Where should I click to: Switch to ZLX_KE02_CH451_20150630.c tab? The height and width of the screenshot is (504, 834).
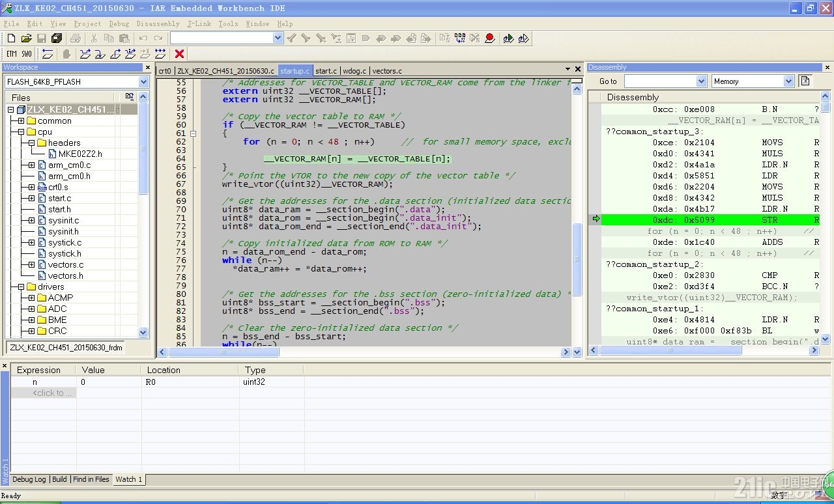[226, 70]
